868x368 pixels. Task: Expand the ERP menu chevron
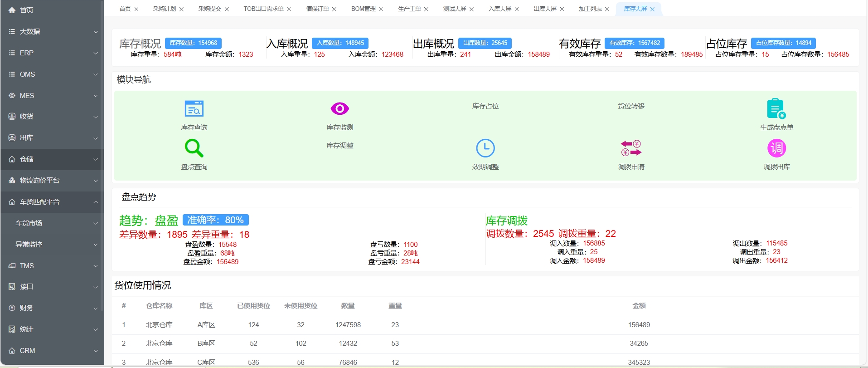[x=96, y=53]
